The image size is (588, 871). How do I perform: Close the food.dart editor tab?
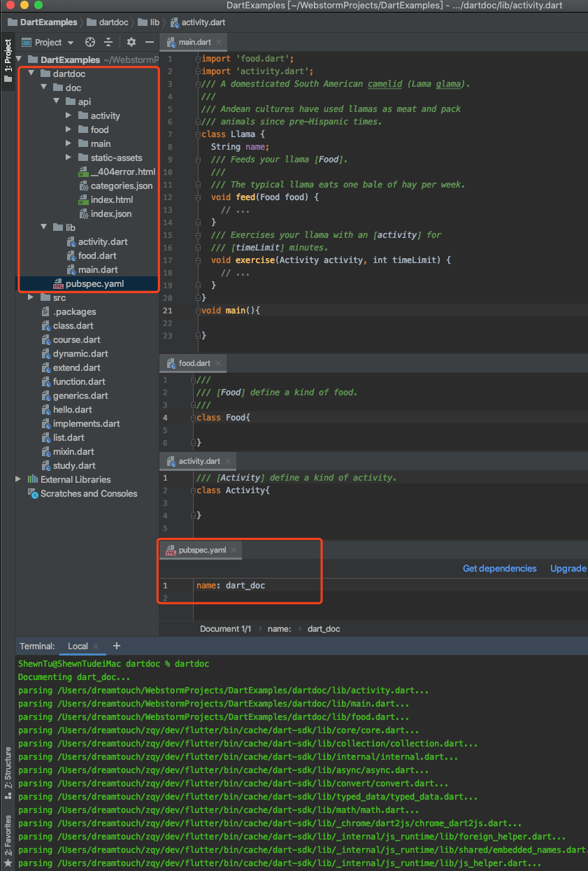pos(217,363)
